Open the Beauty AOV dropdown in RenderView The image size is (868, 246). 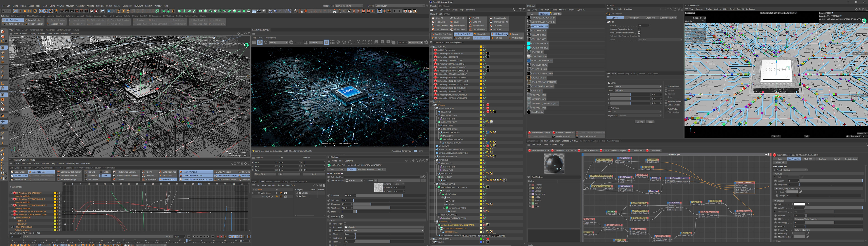click(278, 42)
